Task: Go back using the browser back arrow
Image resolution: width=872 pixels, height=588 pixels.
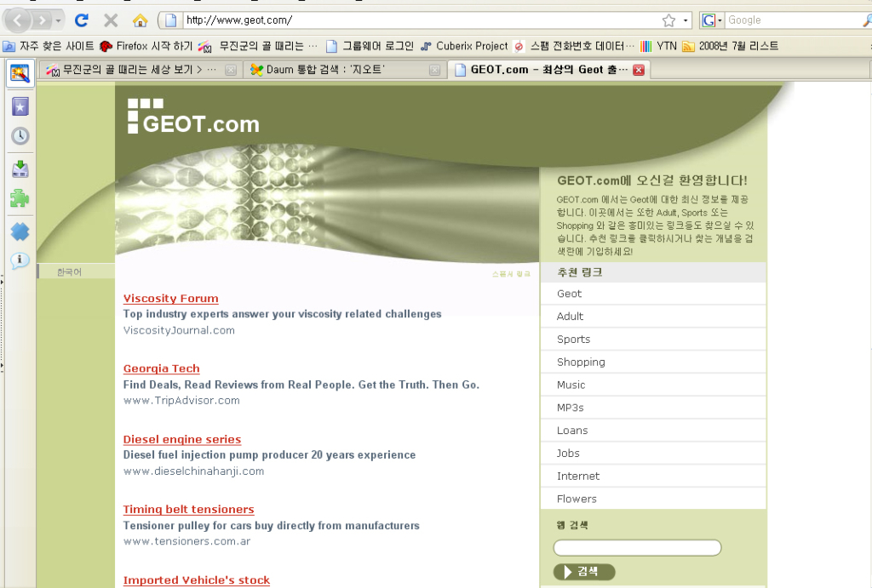Action: [x=18, y=21]
